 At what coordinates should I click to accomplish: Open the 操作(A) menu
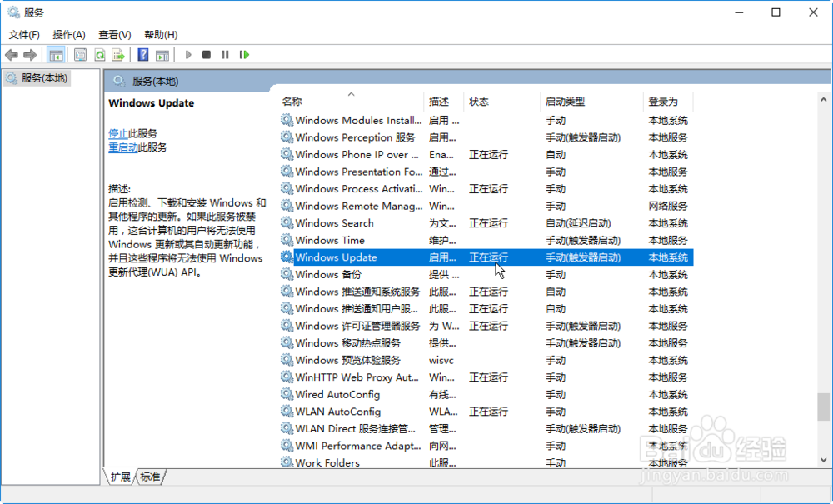(x=70, y=34)
